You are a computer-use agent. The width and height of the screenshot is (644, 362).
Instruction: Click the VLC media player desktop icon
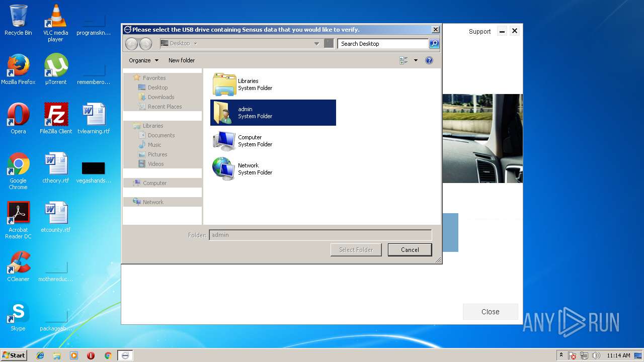(x=55, y=23)
